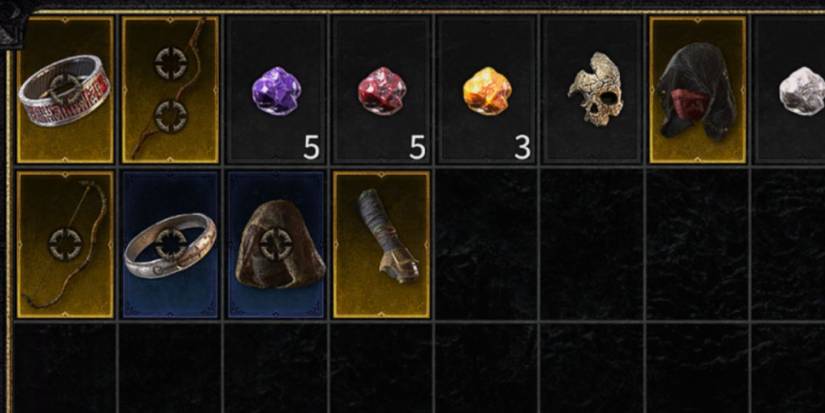The width and height of the screenshot is (825, 413).
Task: Click empty slot beneath the skull item
Action: coord(592,245)
